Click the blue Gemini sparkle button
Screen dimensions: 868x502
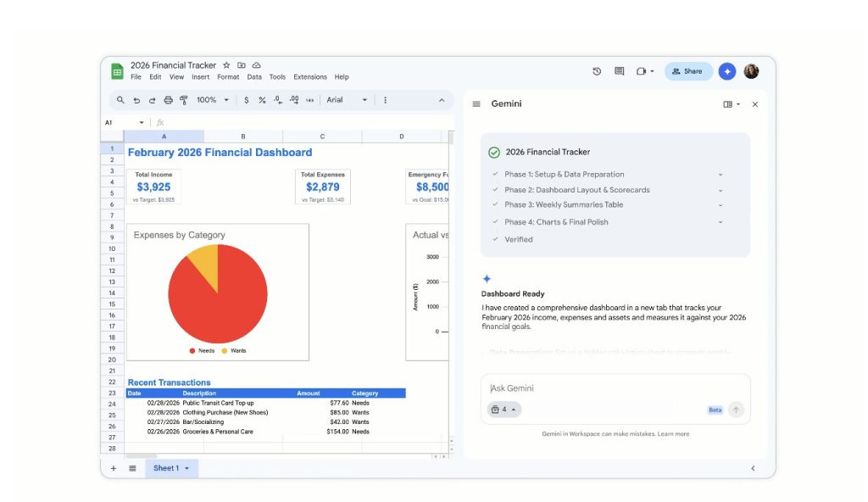click(x=726, y=71)
